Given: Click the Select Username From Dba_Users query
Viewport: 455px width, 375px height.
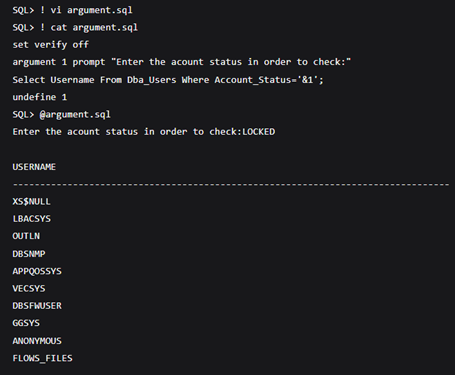Looking at the screenshot, I should pos(168,80).
